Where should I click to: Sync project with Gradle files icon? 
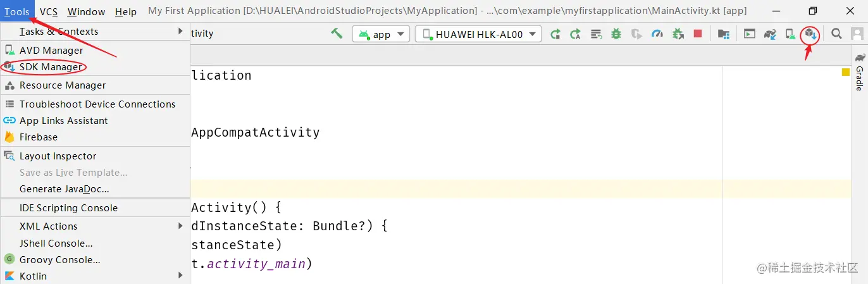coord(770,34)
